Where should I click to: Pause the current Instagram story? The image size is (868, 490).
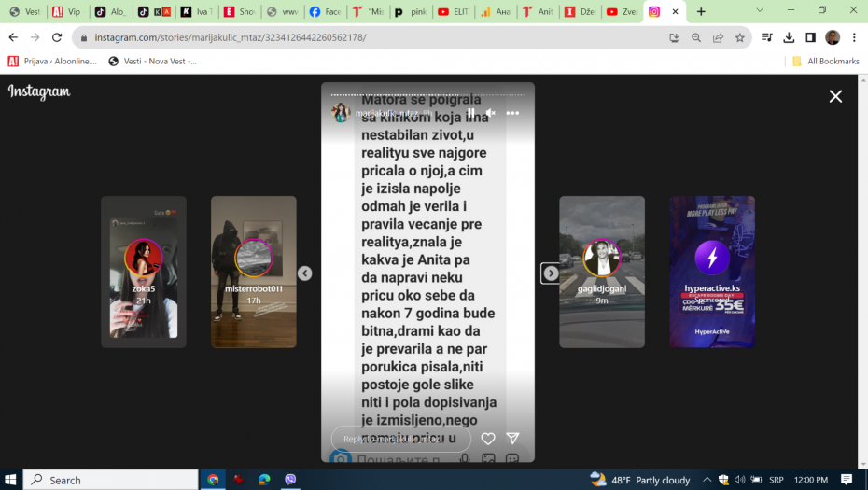point(470,113)
